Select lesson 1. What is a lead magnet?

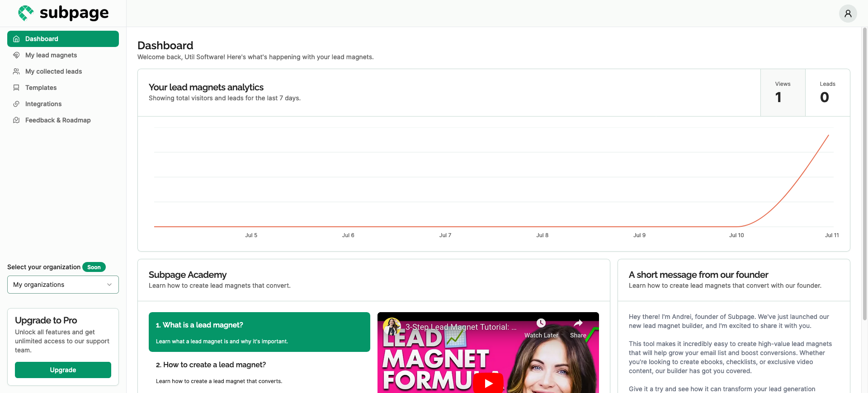pyautogui.click(x=259, y=332)
